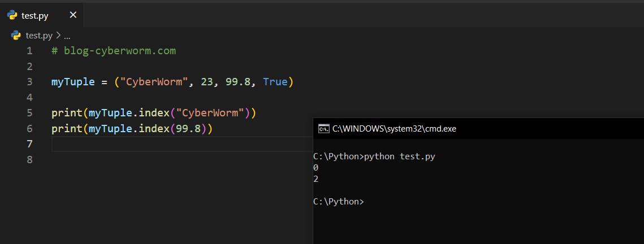Open the breadcrumb ellipsis symbol dropdown
Viewport: 644px width, 244px height.
(x=67, y=35)
